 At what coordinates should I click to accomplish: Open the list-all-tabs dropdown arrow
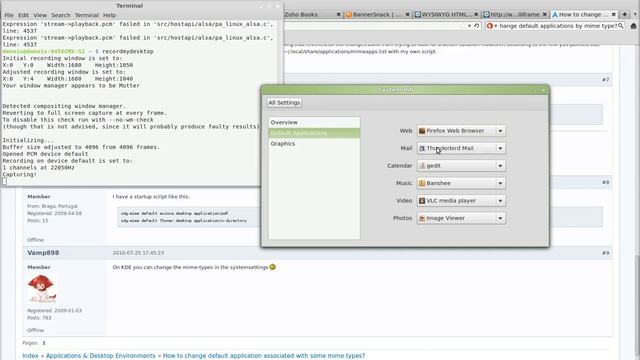pyautogui.click(x=635, y=14)
